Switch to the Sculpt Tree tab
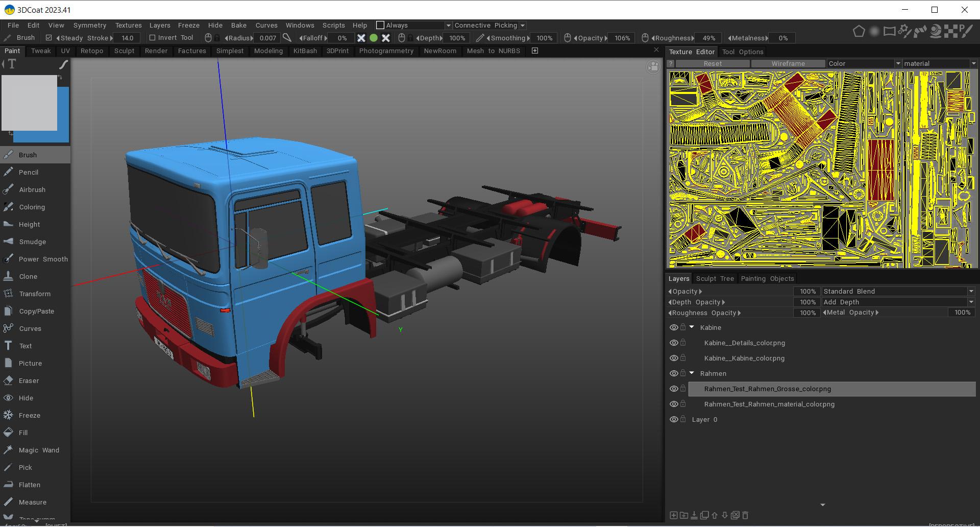The image size is (980, 527). point(715,278)
